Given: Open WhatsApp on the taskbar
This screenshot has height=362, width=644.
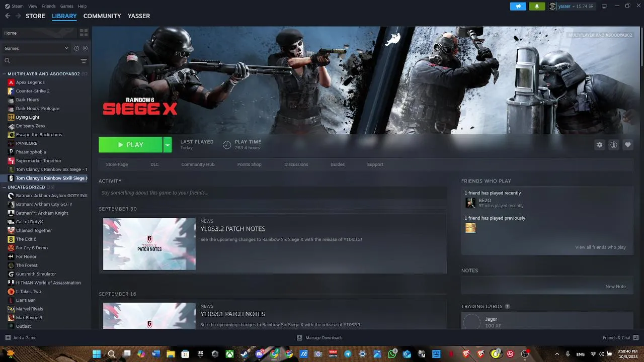Looking at the screenshot, I should tap(391, 354).
